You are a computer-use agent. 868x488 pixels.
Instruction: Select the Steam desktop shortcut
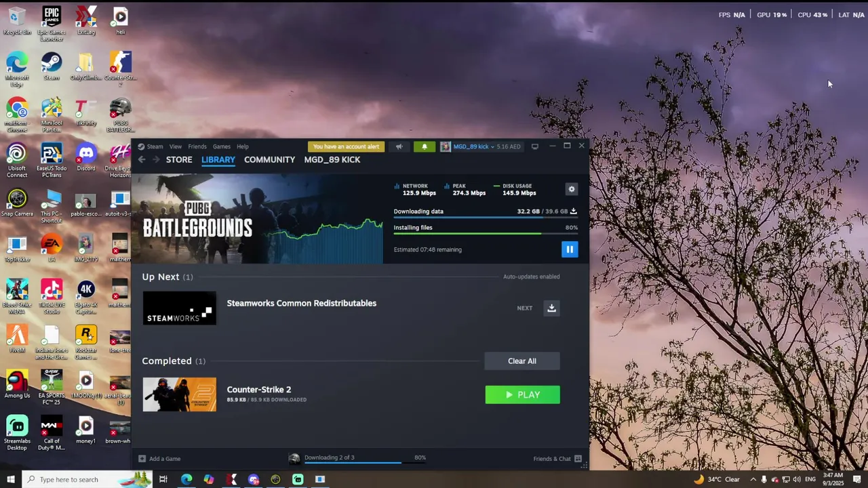52,66
